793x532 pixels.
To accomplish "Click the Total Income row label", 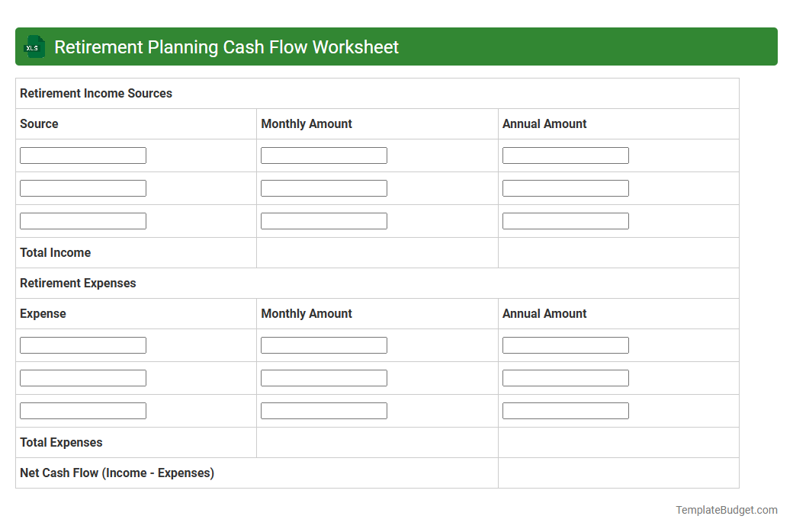I will [55, 252].
